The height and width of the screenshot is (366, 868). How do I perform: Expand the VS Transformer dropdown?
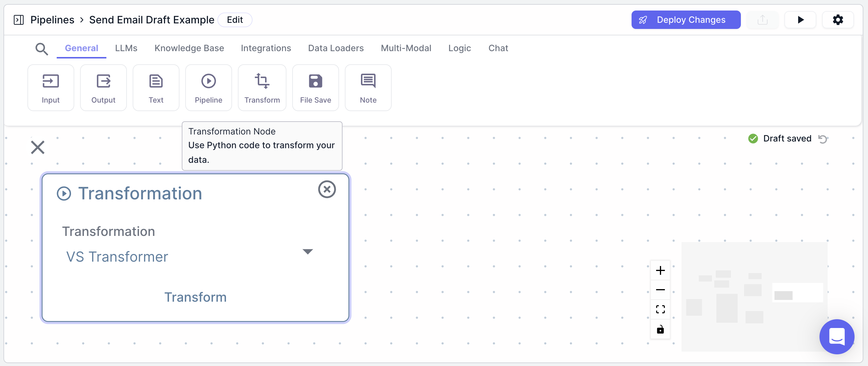click(x=307, y=251)
